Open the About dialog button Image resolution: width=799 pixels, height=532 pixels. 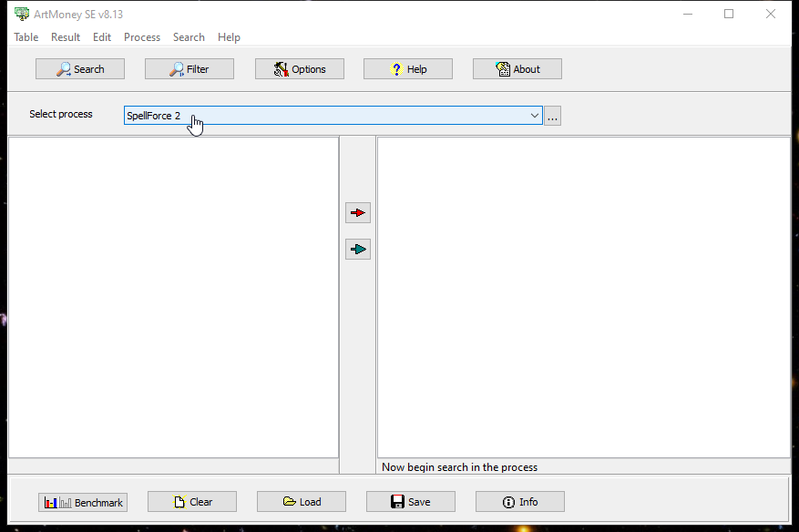point(517,69)
